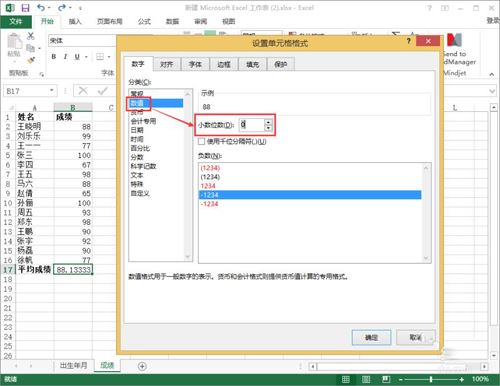500x386 pixels.
Task: Open the Borders dropdown arrow
Action: (x=109, y=57)
